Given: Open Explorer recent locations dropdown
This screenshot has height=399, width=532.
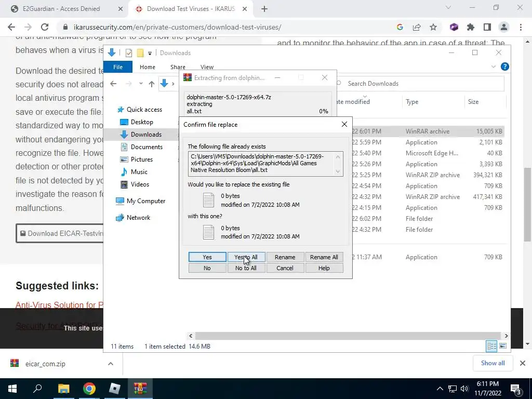Looking at the screenshot, I should pos(141,84).
